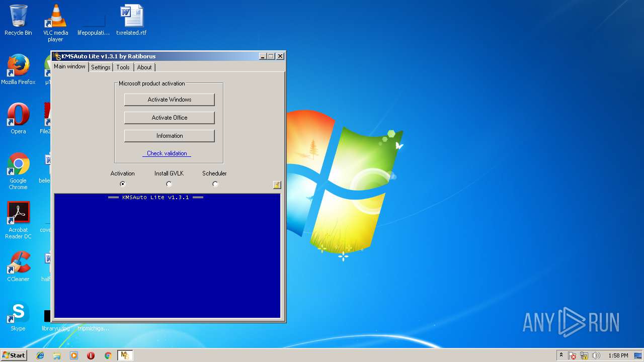Screen dimensions: 644x362
Task: Select the Acrobat Reader DC shortcut
Action: pos(18,221)
